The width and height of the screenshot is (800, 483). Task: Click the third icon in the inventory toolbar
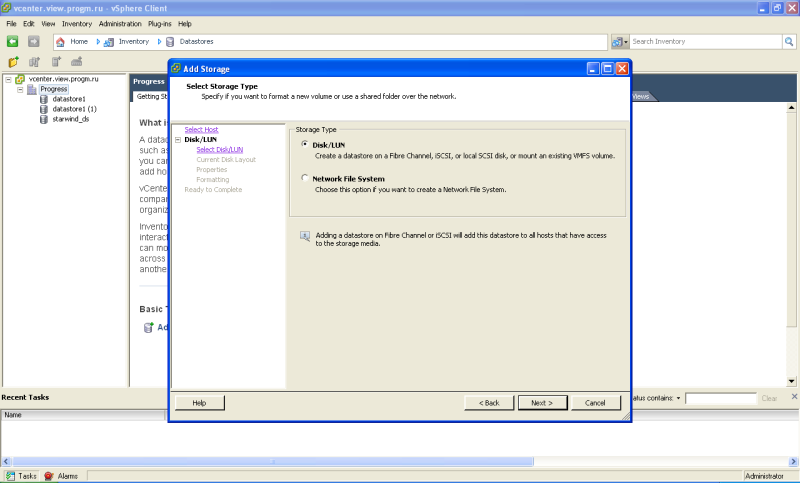coord(56,62)
